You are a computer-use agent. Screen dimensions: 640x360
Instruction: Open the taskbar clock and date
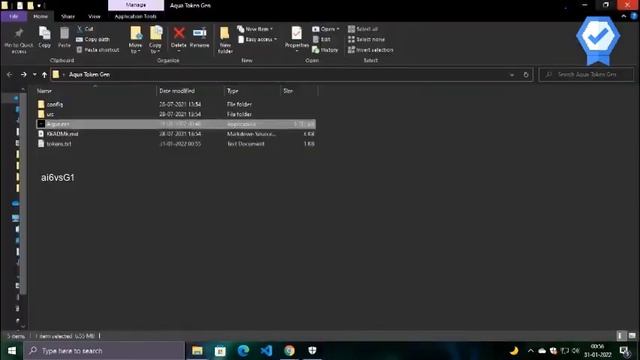[x=598, y=351]
